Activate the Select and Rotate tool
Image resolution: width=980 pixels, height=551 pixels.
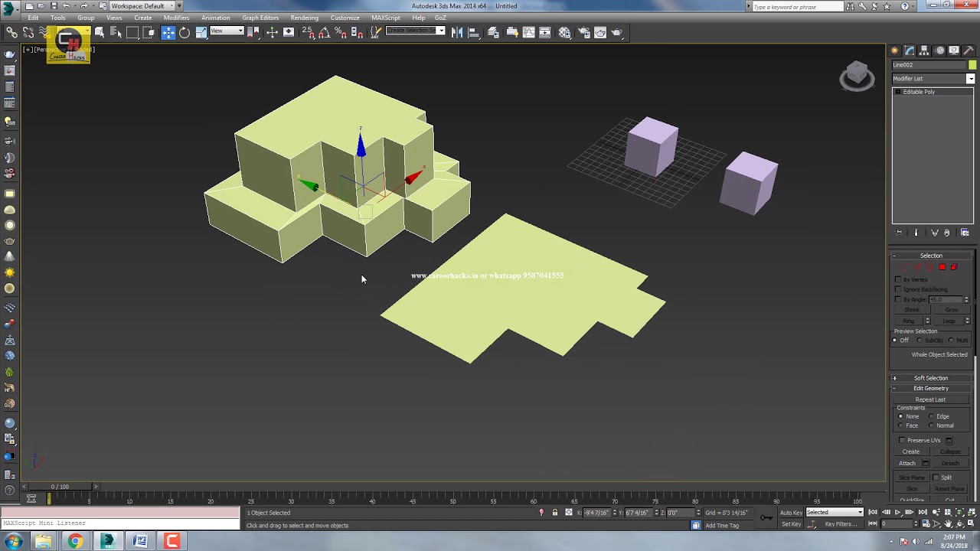pos(185,32)
